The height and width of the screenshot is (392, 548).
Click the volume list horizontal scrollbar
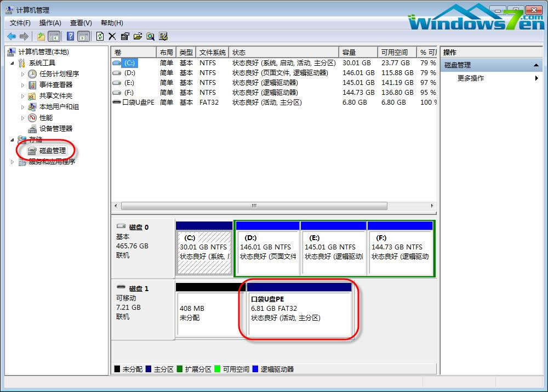[x=254, y=206]
